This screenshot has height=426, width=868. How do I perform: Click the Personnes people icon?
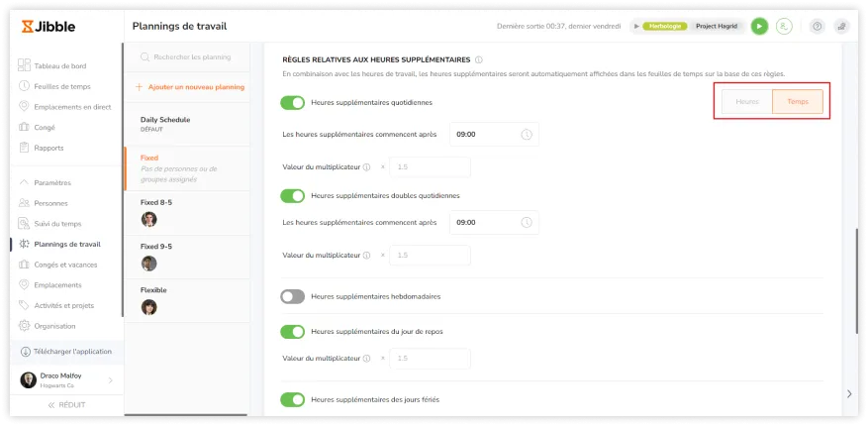pyautogui.click(x=24, y=203)
